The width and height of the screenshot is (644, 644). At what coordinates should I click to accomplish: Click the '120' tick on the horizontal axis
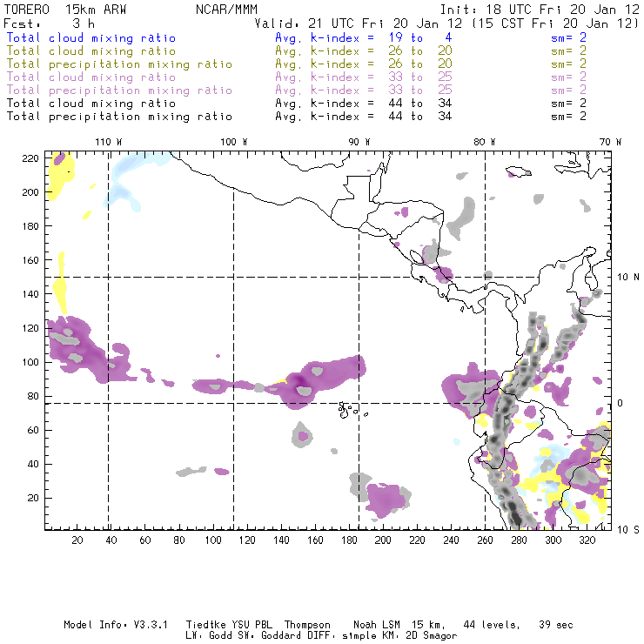tap(247, 540)
